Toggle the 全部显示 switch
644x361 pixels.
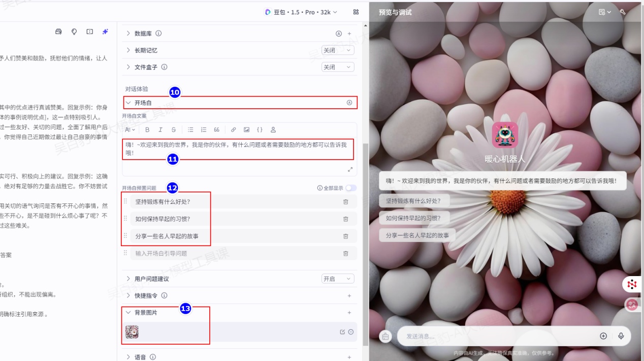(351, 188)
